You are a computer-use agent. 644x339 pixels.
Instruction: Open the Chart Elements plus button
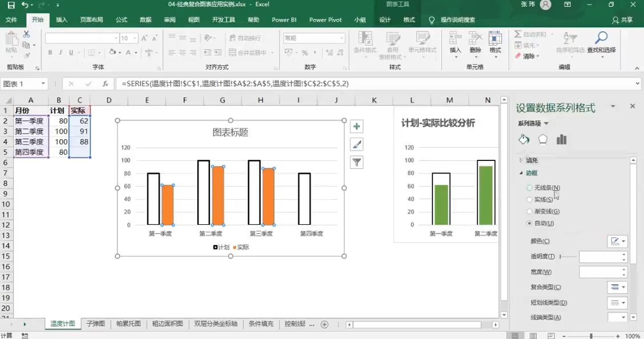tap(357, 126)
